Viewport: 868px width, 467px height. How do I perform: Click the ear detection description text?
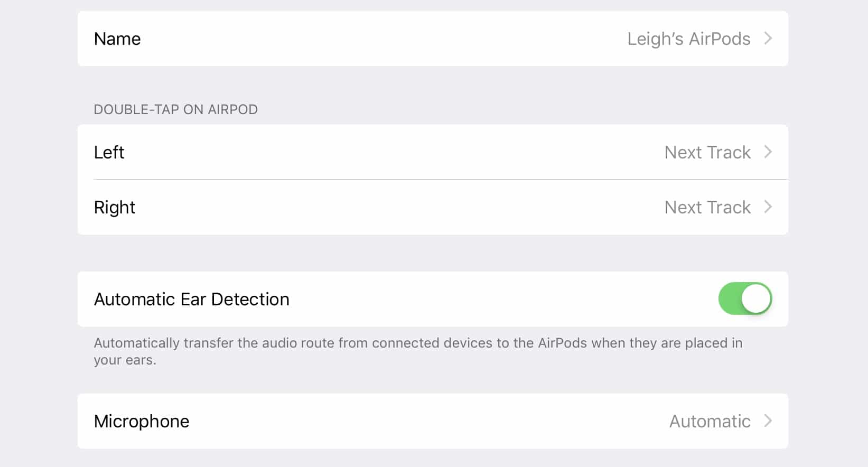tap(417, 351)
